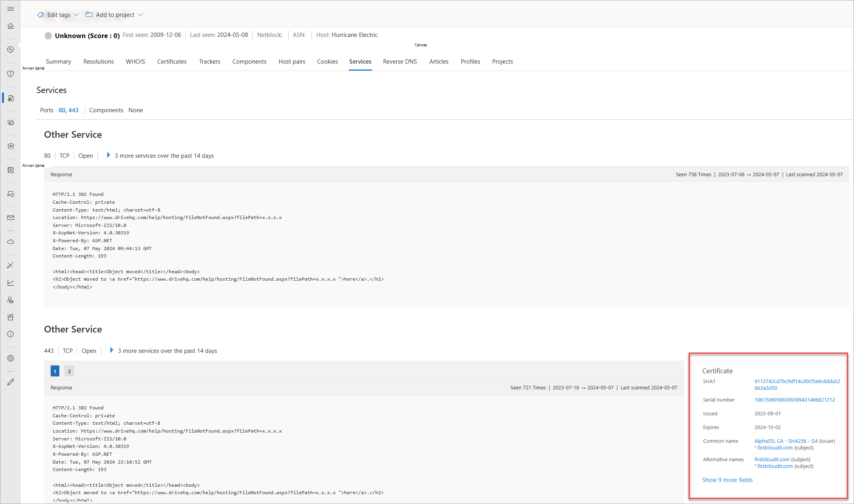This screenshot has width=854, height=504.
Task: Open the Add to project dropdown
Action: (x=114, y=15)
